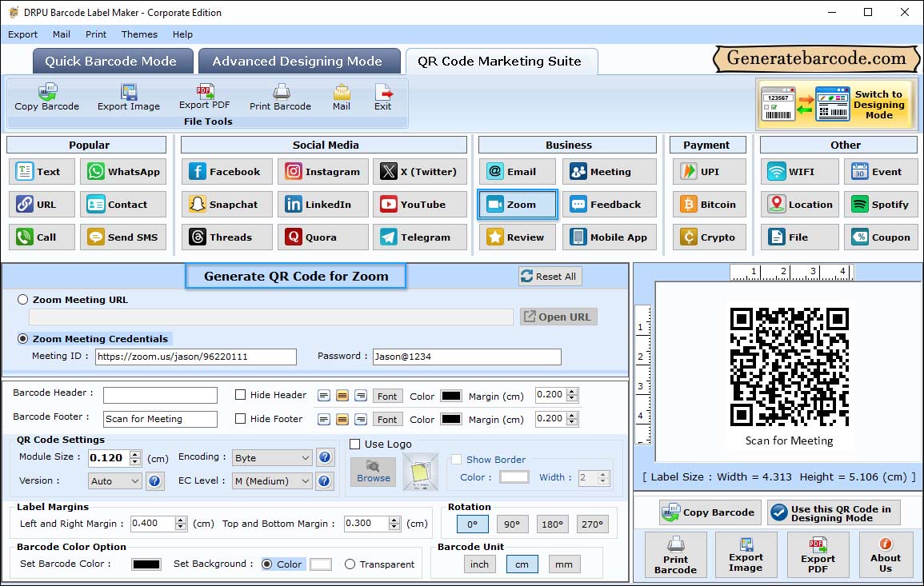This screenshot has width=924, height=586.
Task: Select the Telegram QR code type
Action: coord(419,237)
